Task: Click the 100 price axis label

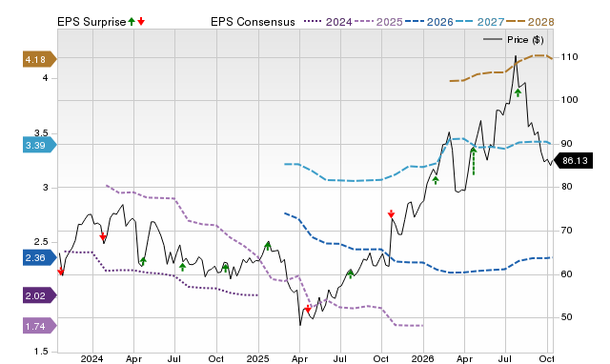Action: coord(569,100)
